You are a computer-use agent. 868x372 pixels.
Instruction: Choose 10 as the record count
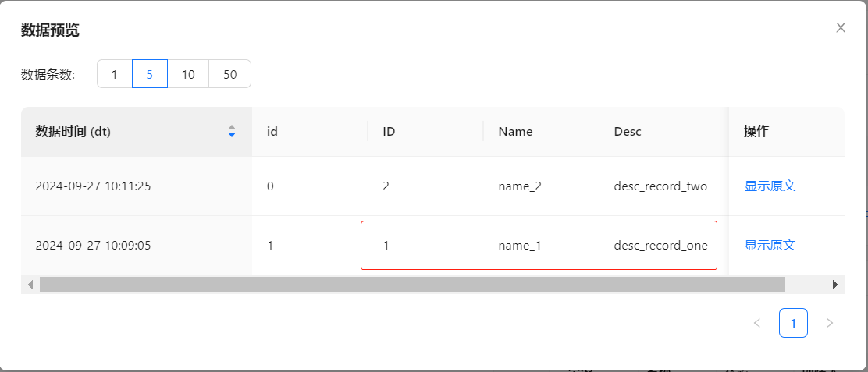tap(188, 74)
